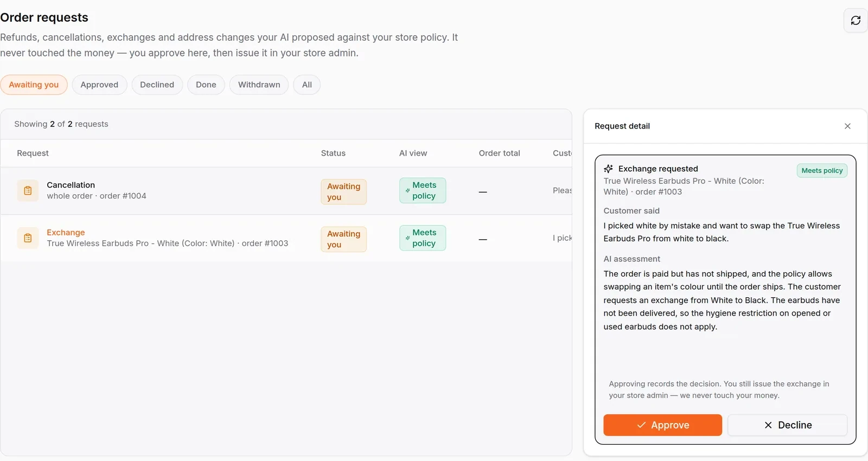Click the 'Exchange requested' heading
The height and width of the screenshot is (461, 868).
coord(658,169)
